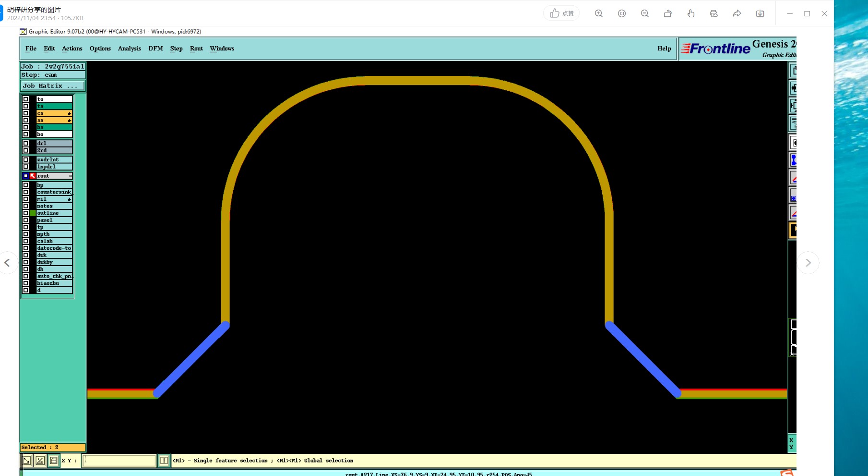Screen dimensions: 868x476
Task: Go to the previous image with the left arrow
Action: click(7, 263)
